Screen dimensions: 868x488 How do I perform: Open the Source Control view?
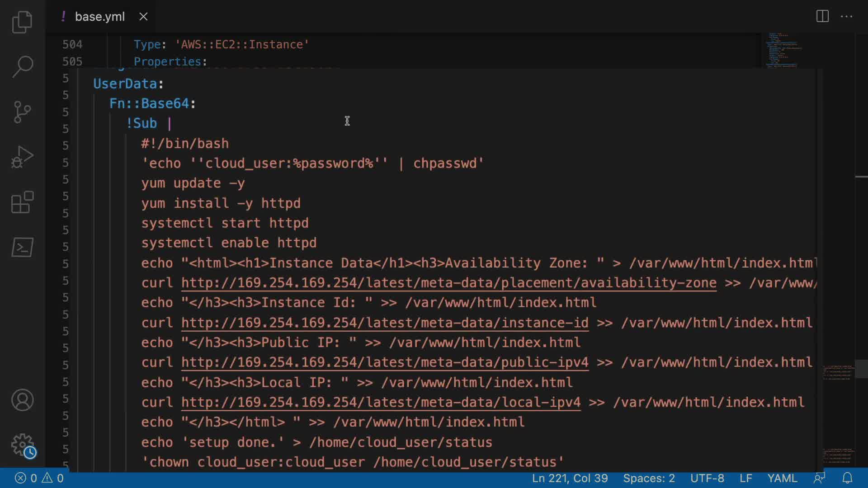(x=22, y=112)
